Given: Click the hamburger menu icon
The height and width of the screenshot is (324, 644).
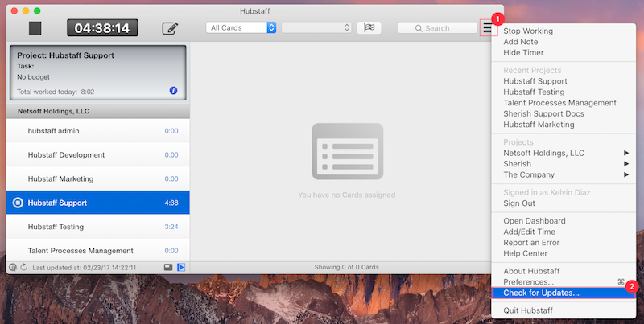Looking at the screenshot, I should tap(488, 28).
